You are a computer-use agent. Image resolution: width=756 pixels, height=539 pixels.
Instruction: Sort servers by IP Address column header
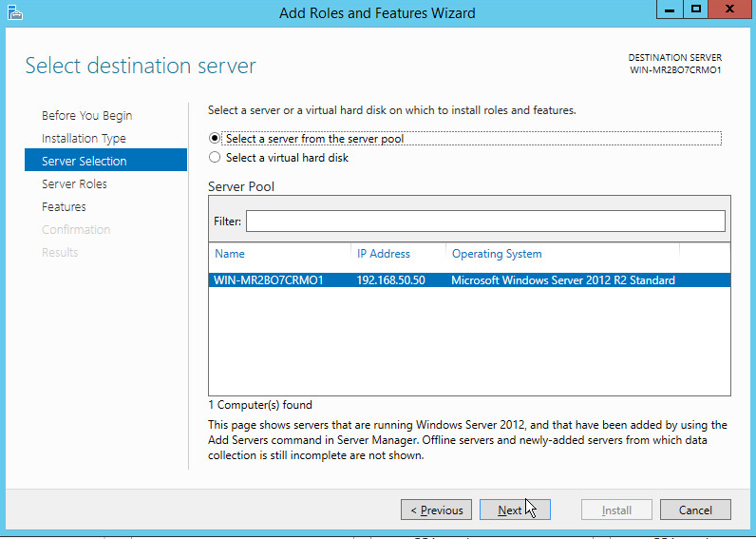(384, 254)
